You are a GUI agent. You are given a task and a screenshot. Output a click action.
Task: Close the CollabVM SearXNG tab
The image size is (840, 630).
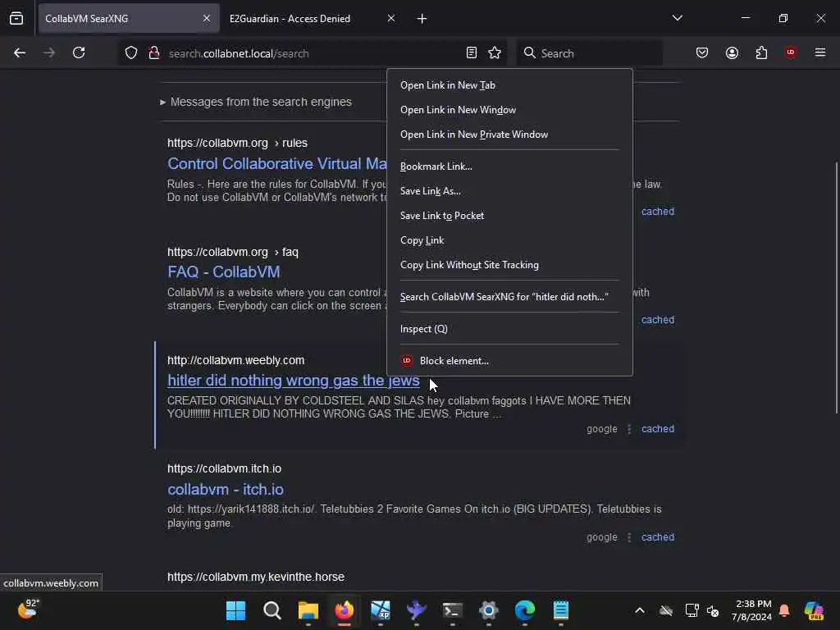207,18
